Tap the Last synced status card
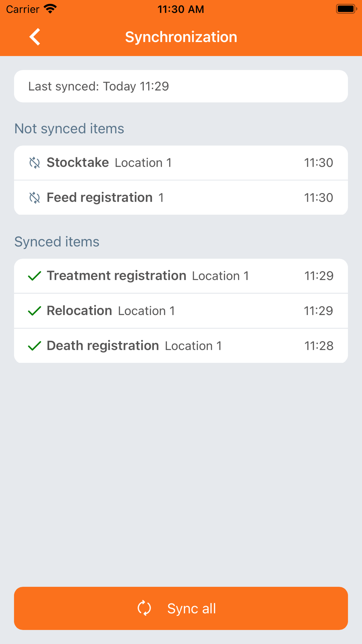This screenshot has height=644, width=362. point(181,86)
